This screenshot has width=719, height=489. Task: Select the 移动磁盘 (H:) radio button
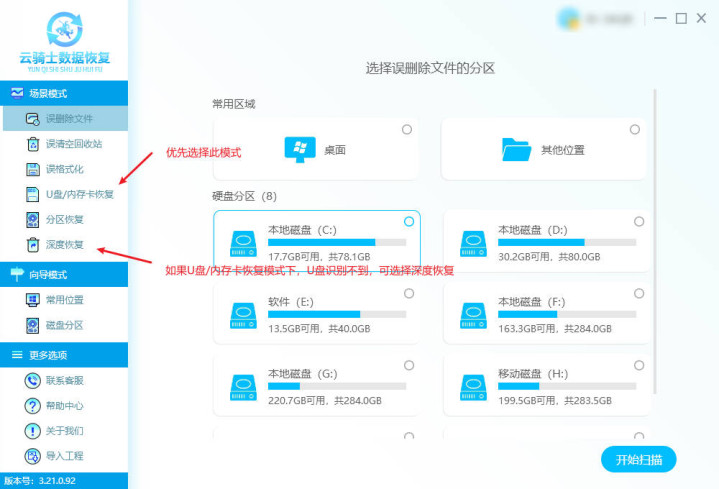point(639,365)
